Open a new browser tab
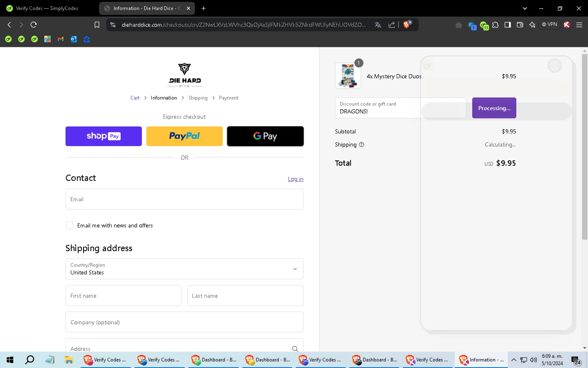 [x=203, y=8]
